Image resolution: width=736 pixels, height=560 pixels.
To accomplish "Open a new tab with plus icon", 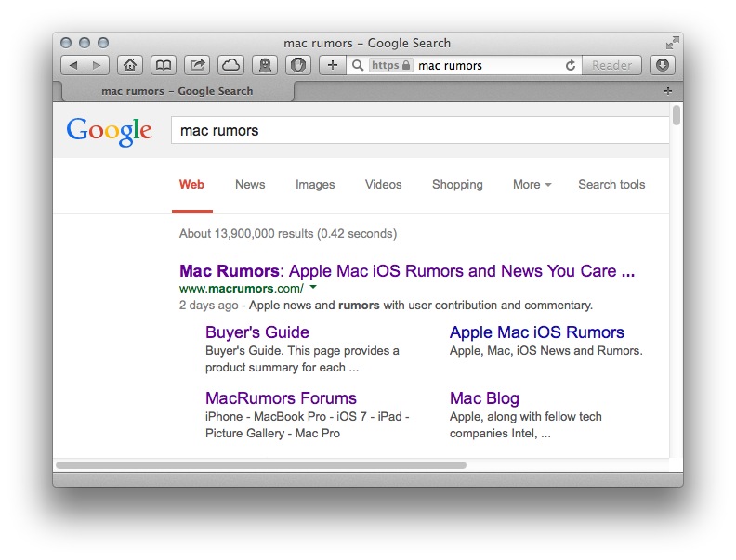I will pyautogui.click(x=668, y=91).
